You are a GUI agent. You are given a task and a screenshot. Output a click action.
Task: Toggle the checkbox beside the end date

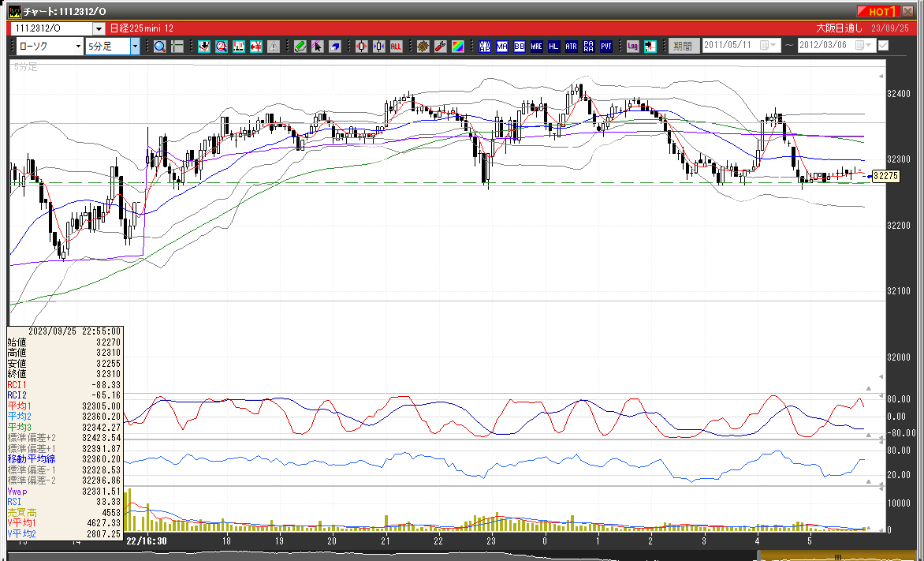[x=883, y=46]
